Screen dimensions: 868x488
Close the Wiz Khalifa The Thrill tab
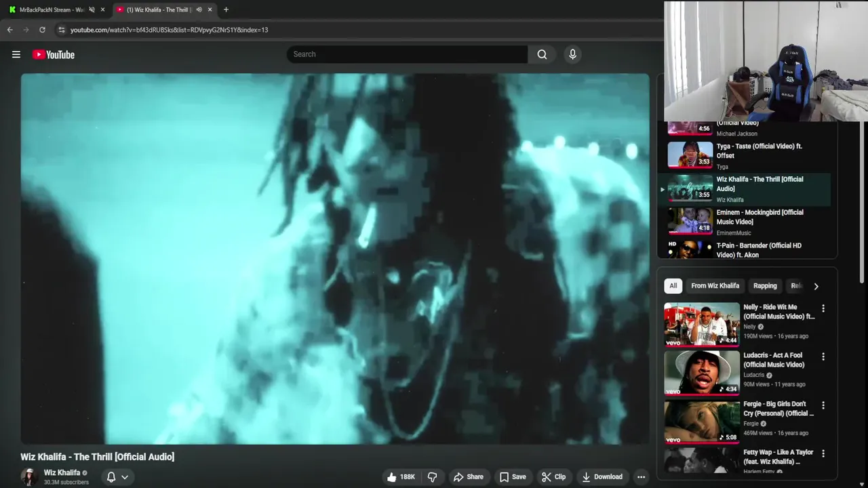pos(210,9)
